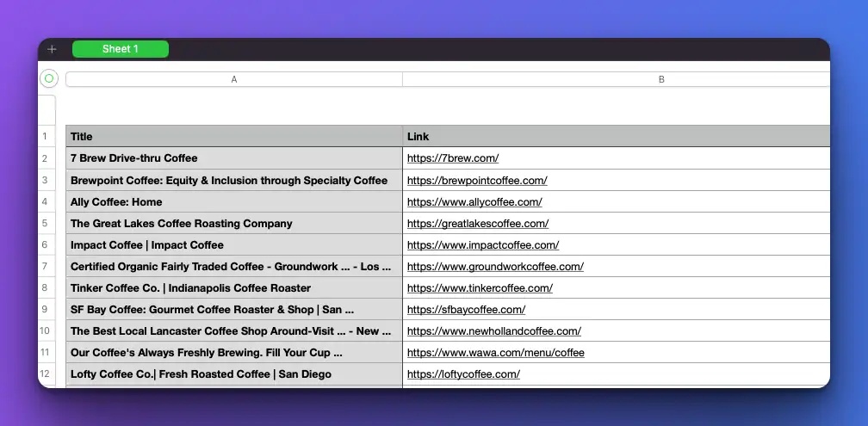Open the brewpointcoffee.com link

pos(477,181)
